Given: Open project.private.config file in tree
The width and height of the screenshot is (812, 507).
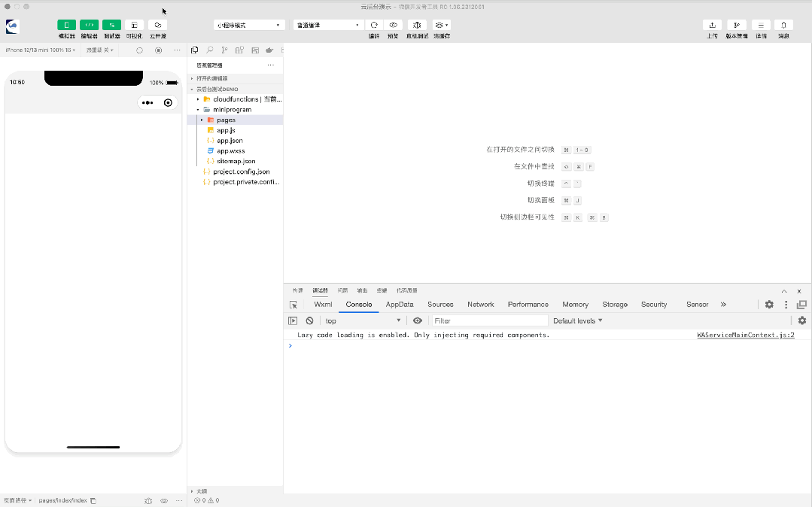Looking at the screenshot, I should tap(235, 182).
